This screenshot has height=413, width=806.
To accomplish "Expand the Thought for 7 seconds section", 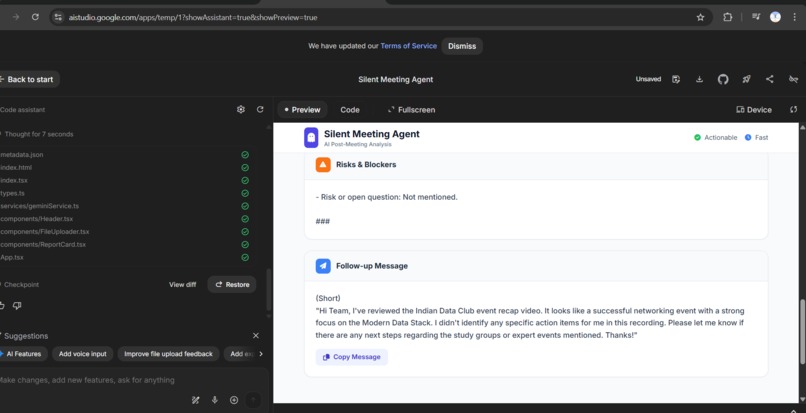I will pyautogui.click(x=39, y=134).
